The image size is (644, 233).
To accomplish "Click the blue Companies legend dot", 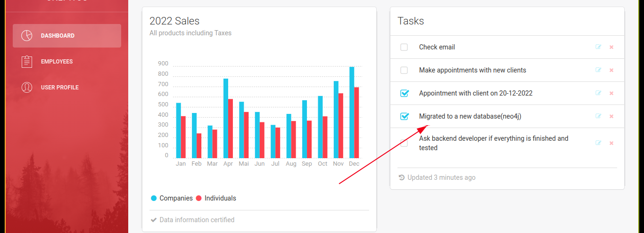I will [154, 198].
